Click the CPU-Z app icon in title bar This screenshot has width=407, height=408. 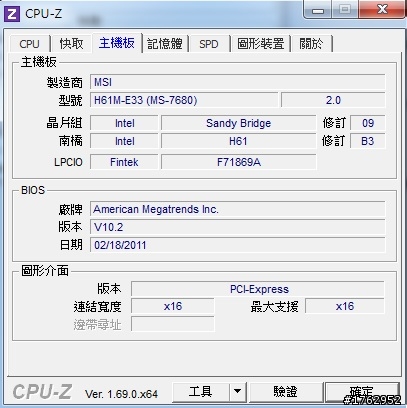coord(12,14)
